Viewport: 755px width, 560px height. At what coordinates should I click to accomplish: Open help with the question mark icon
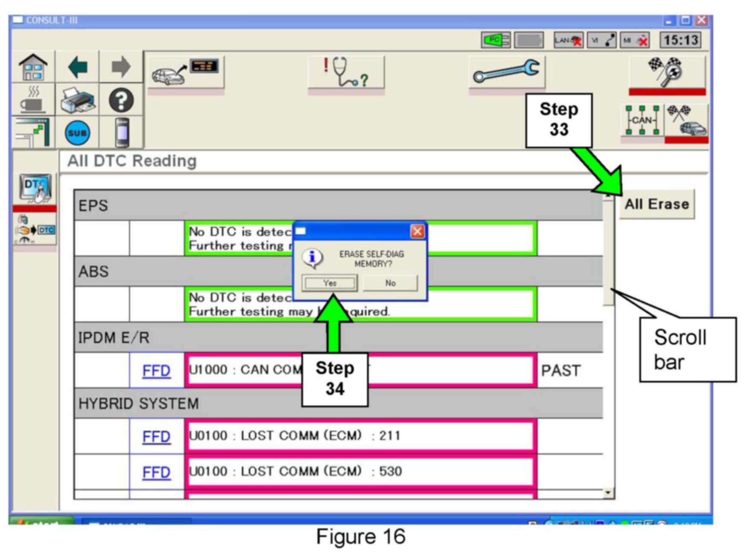pyautogui.click(x=121, y=100)
